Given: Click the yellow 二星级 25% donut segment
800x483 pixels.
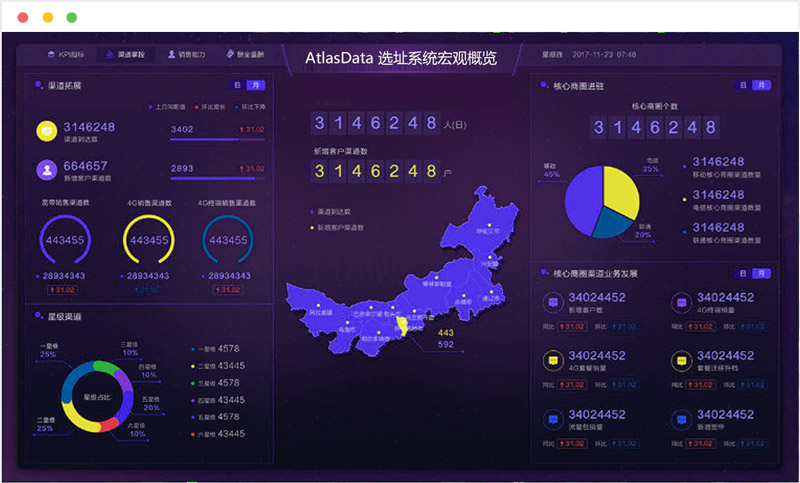Looking at the screenshot, I should pyautogui.click(x=78, y=418).
